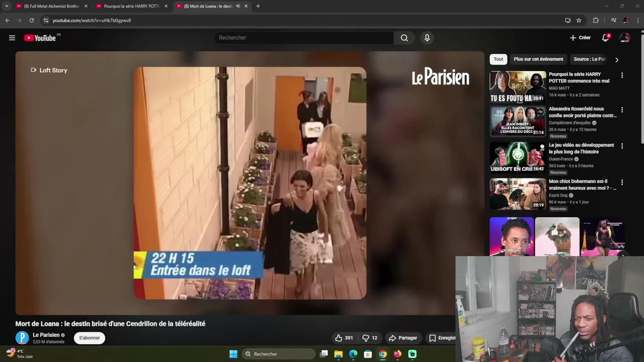This screenshot has height=362, width=644.
Task: Open the Le Parisien channel name below video
Action: [46, 335]
